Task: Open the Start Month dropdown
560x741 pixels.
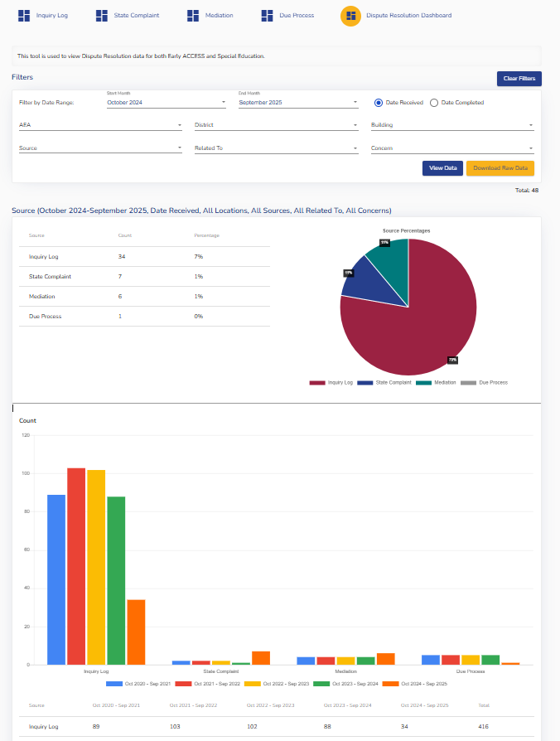Action: pyautogui.click(x=166, y=103)
